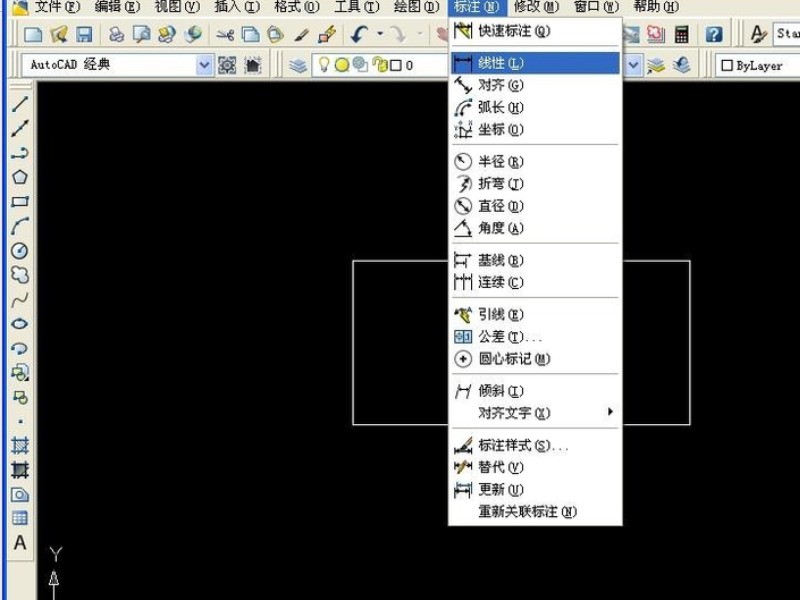The width and height of the screenshot is (800, 600).
Task: Choose 半径(R) radius dimension entry
Action: (535, 162)
